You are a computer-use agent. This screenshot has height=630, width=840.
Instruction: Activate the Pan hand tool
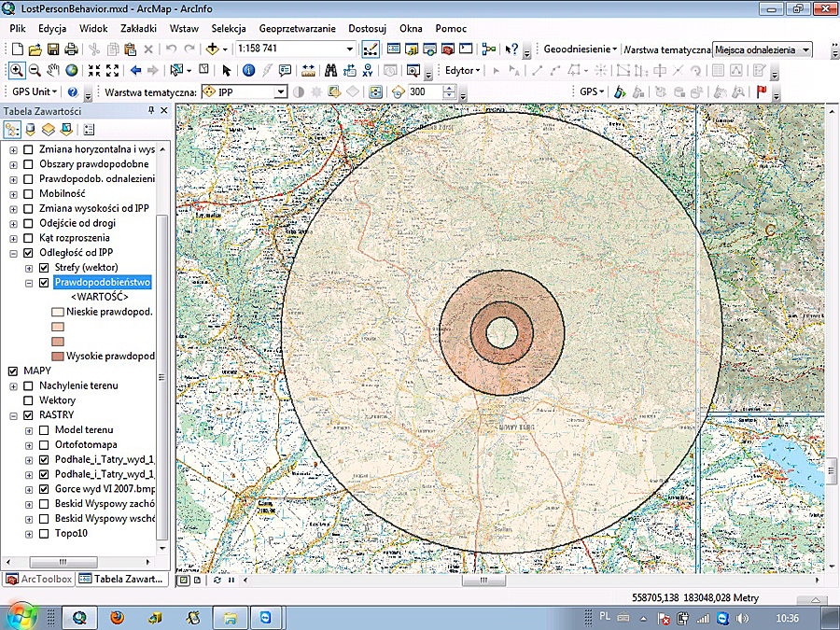point(52,70)
